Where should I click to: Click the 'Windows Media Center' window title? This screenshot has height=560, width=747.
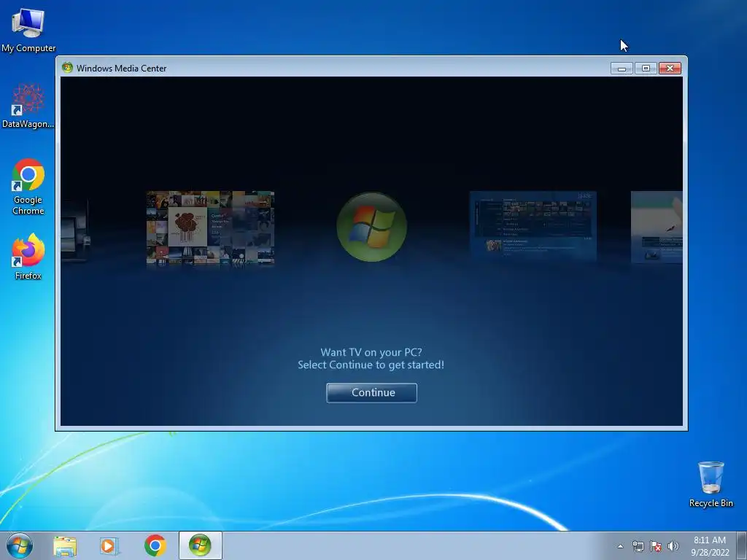(122, 68)
